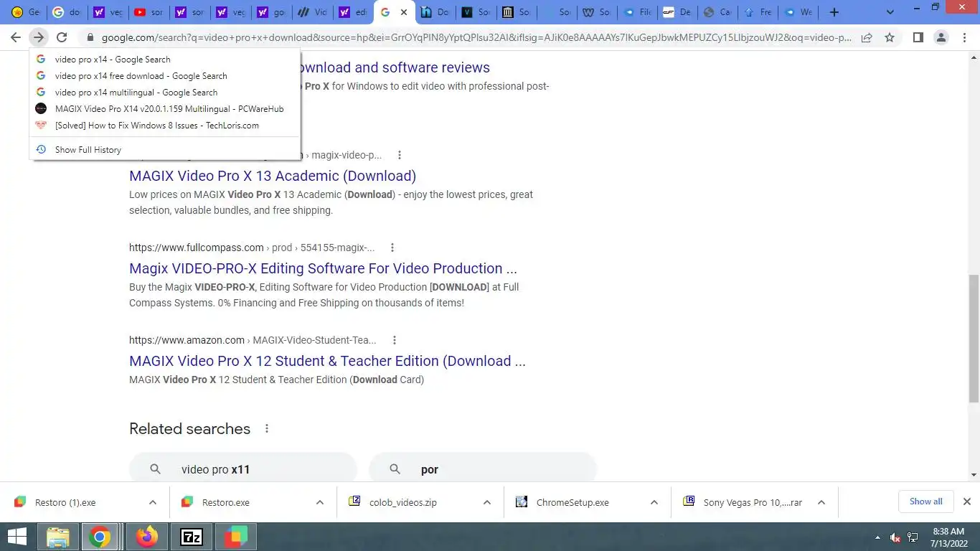The height and width of the screenshot is (551, 980).
Task: Select 'How to Fix Windows 8 Issues' entry
Action: tap(164, 126)
